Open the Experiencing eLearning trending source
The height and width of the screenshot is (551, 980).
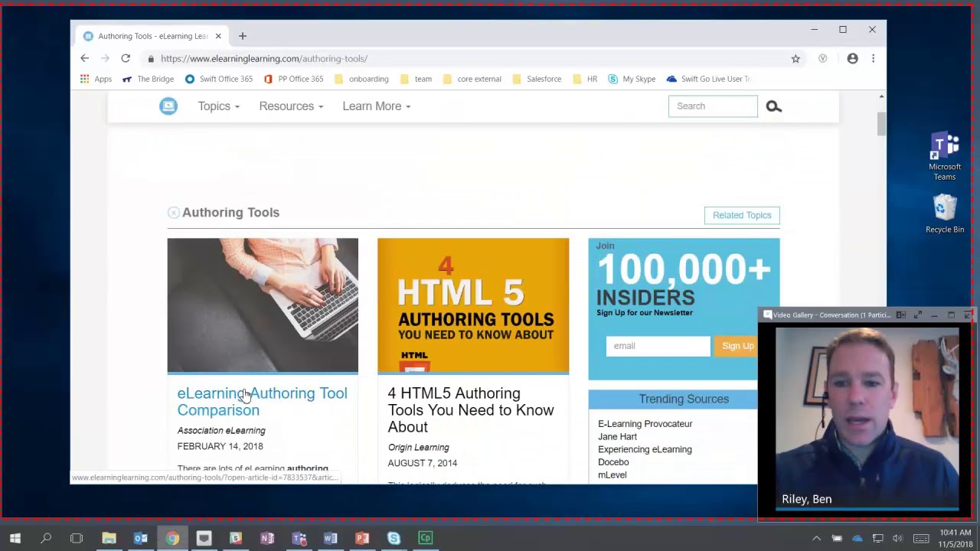645,450
